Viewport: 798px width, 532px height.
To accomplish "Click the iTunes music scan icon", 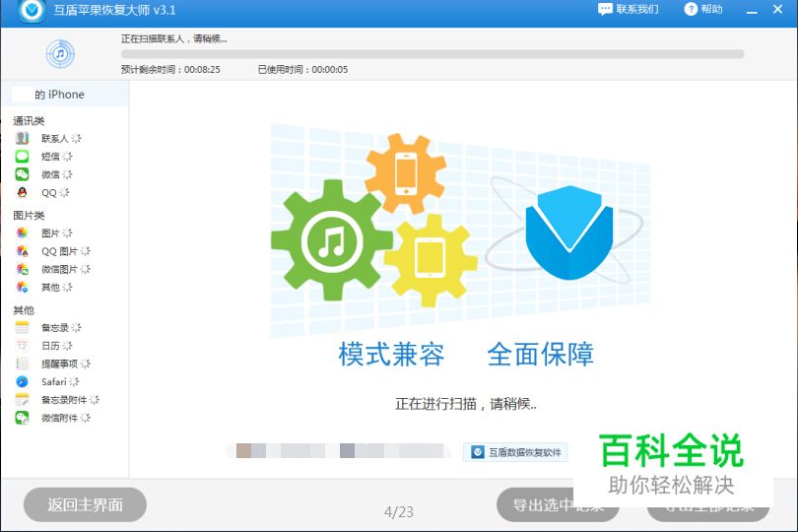I will point(60,54).
